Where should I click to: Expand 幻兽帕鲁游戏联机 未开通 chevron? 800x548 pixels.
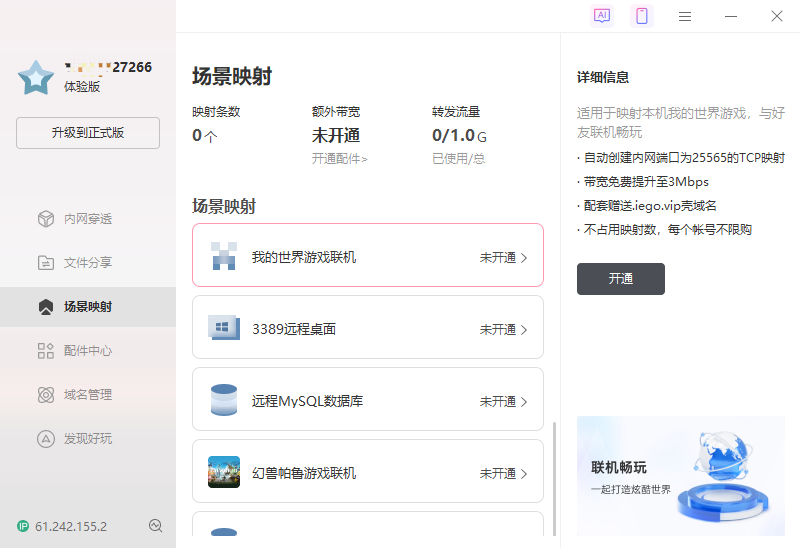coord(524,474)
